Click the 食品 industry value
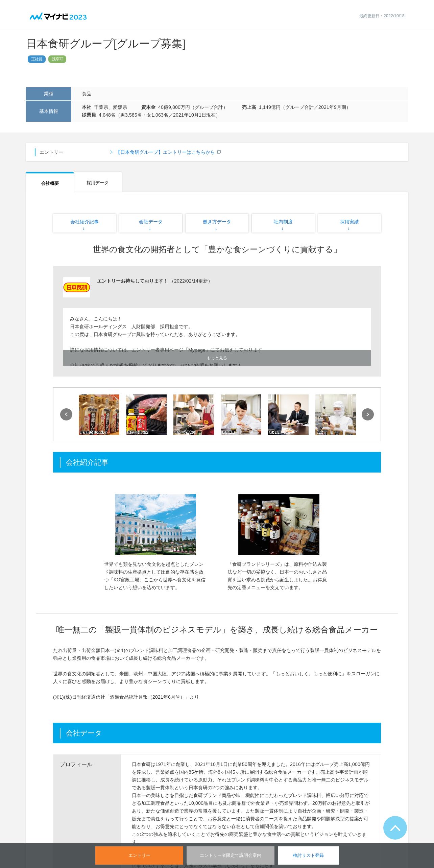The width and height of the screenshot is (434, 868). pyautogui.click(x=87, y=94)
